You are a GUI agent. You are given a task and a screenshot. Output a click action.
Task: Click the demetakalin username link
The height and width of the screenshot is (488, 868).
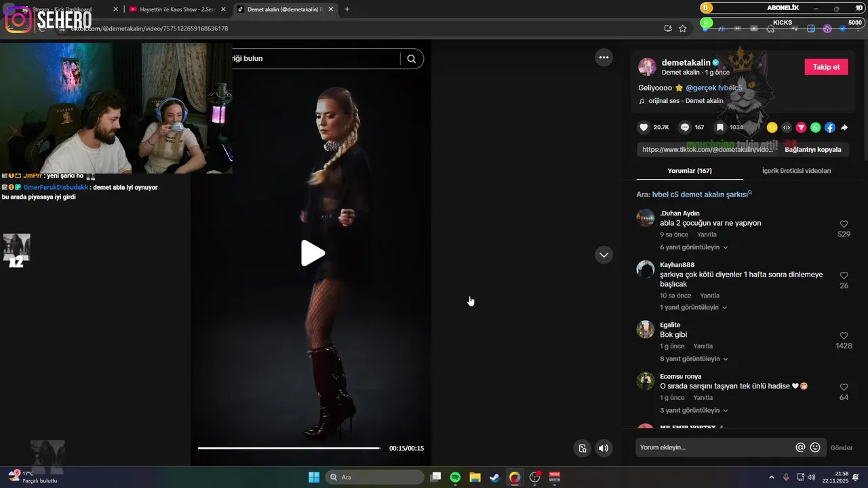(x=686, y=62)
